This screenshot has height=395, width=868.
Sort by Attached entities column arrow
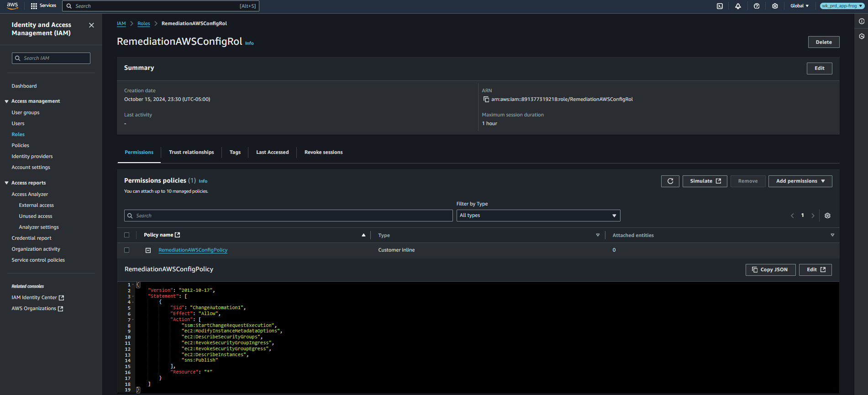(832, 235)
